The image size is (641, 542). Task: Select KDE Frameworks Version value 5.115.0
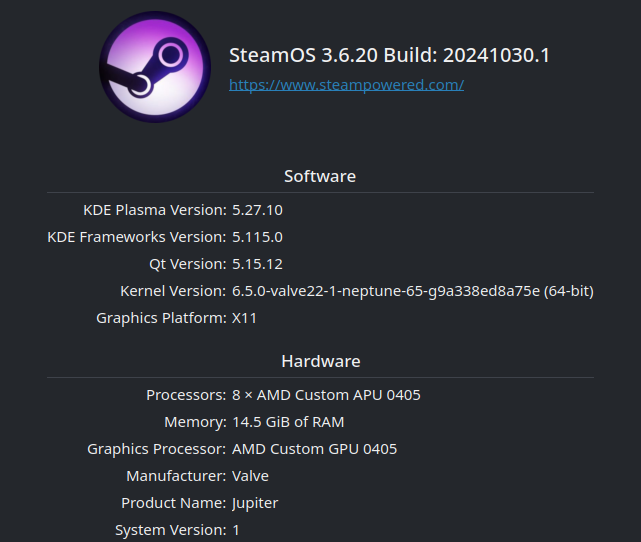[257, 237]
